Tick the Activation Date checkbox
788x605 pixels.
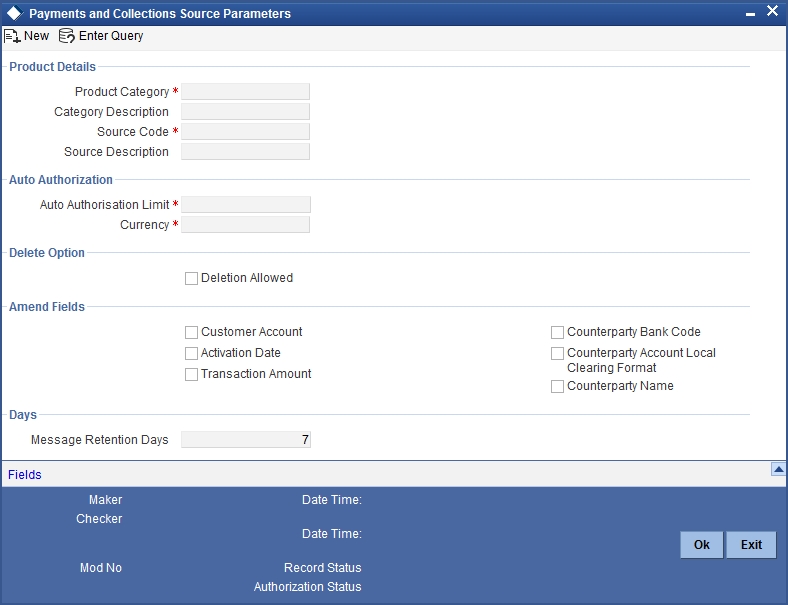[x=191, y=353]
